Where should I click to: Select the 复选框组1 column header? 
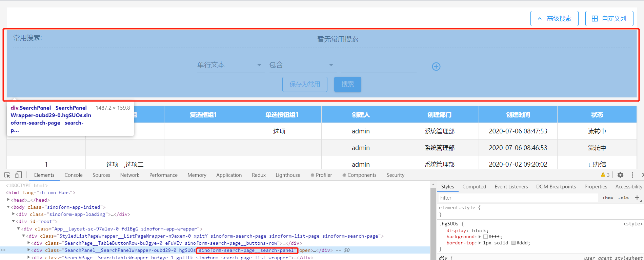[203, 115]
